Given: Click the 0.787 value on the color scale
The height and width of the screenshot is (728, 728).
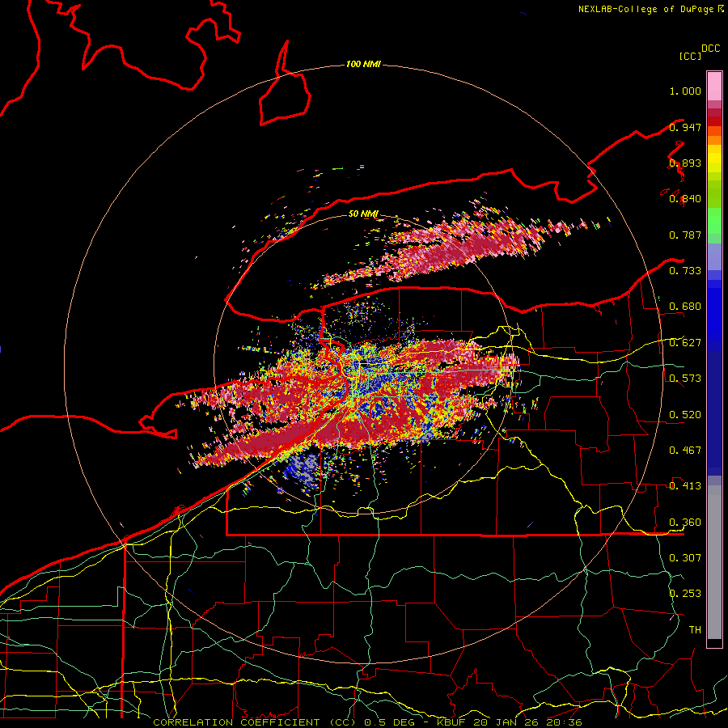Looking at the screenshot, I should [x=685, y=235].
